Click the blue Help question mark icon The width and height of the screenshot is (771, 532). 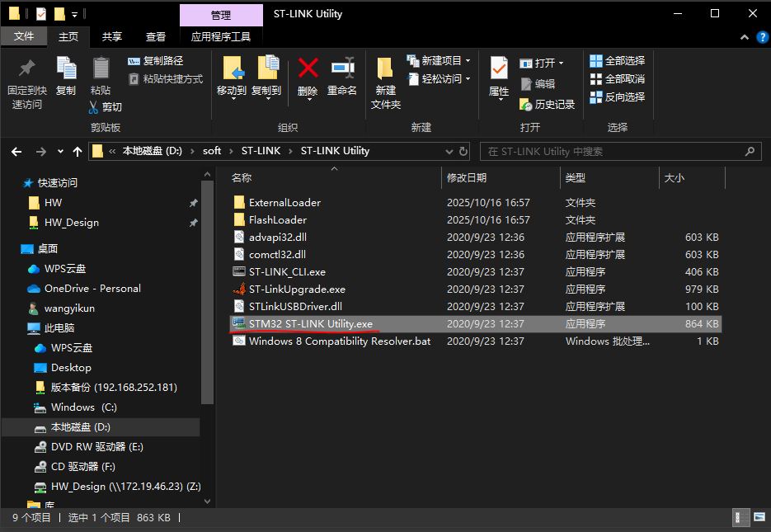coord(762,37)
